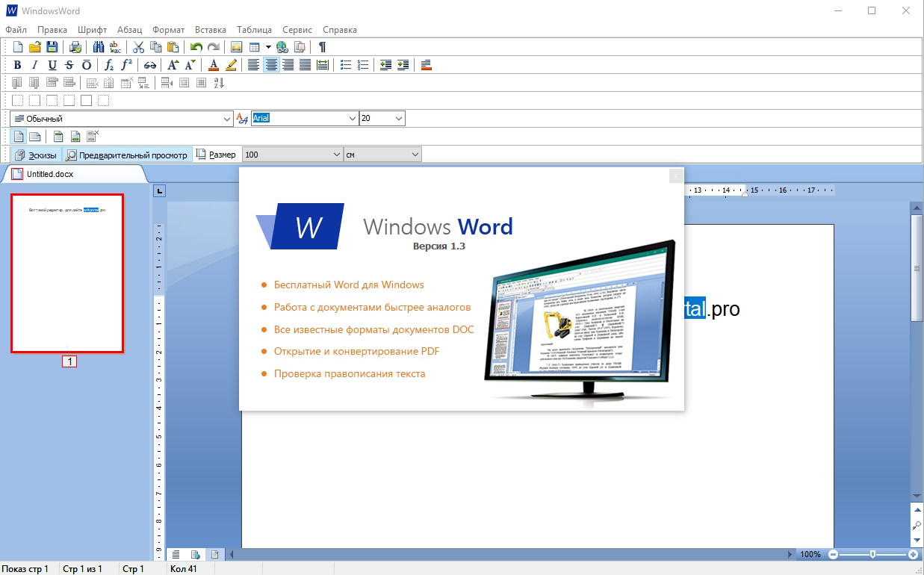Image resolution: width=924 pixels, height=575 pixels.
Task: Open the Шрифт menu
Action: 92,30
